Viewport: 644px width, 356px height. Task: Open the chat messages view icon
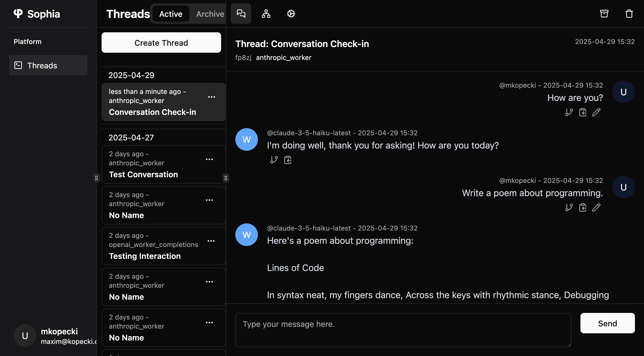[x=241, y=14]
